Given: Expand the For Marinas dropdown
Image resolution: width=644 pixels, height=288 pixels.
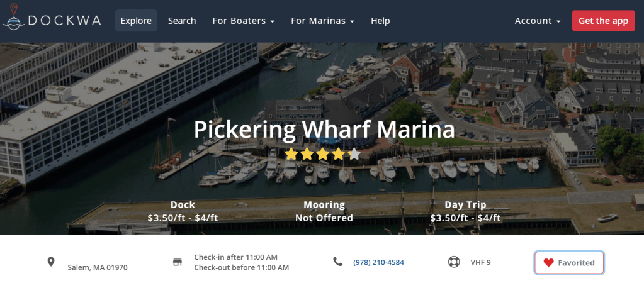Looking at the screenshot, I should point(322,21).
